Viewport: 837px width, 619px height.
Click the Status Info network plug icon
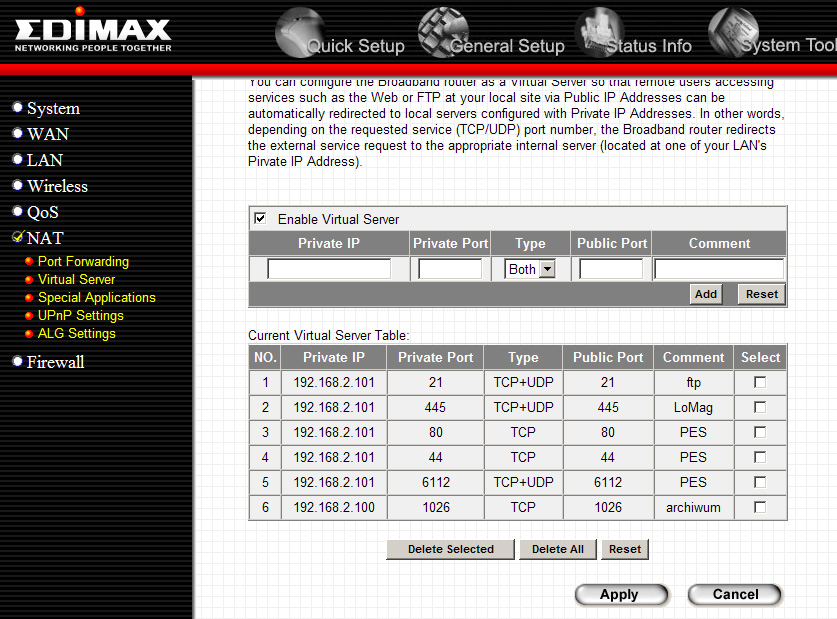pyautogui.click(x=599, y=32)
